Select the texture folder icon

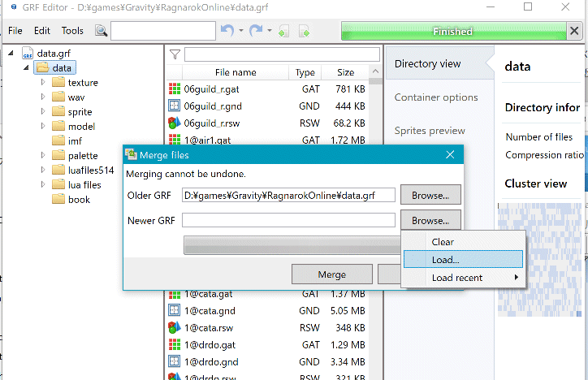click(58, 82)
